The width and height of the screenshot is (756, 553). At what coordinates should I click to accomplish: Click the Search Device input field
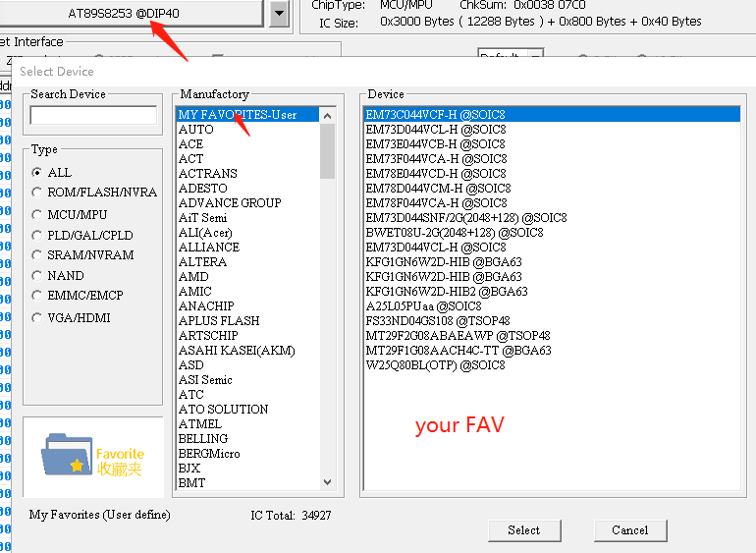tap(93, 115)
